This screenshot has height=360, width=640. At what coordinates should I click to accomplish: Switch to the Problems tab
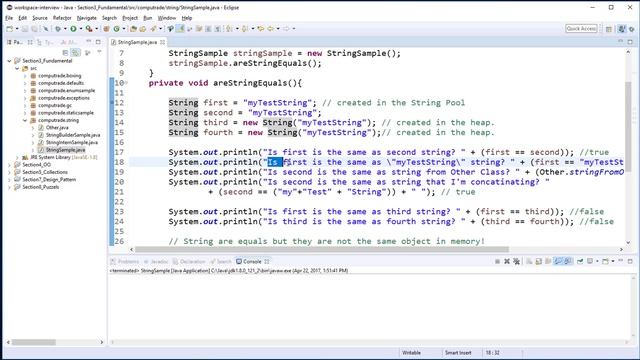125,262
